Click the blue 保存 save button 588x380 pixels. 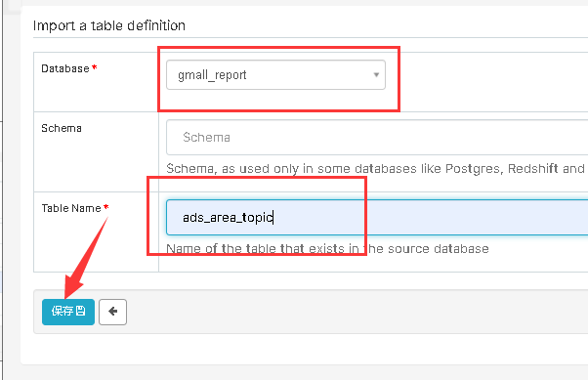coord(68,312)
